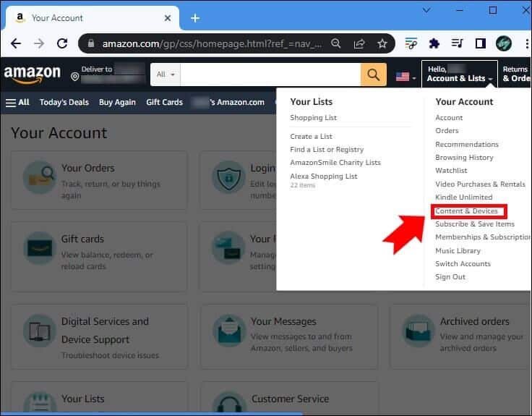This screenshot has width=532, height=416.
Task: Click the Gift cards card title
Action: [82, 239]
